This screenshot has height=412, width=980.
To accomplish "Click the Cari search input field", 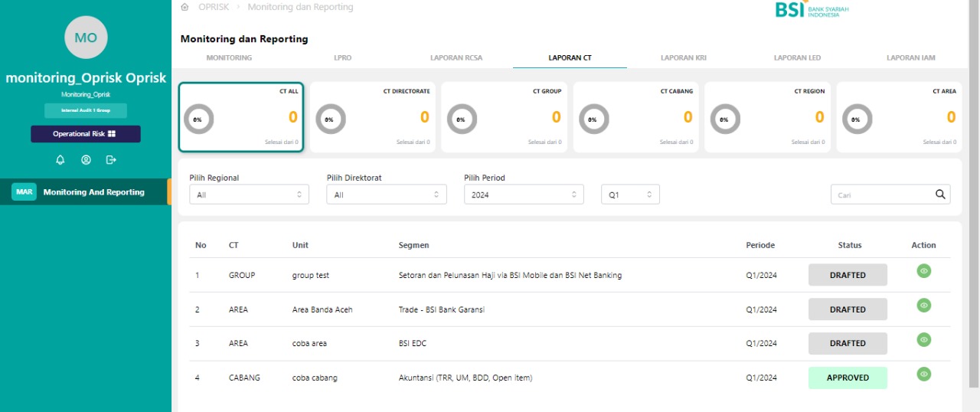I will [x=881, y=195].
